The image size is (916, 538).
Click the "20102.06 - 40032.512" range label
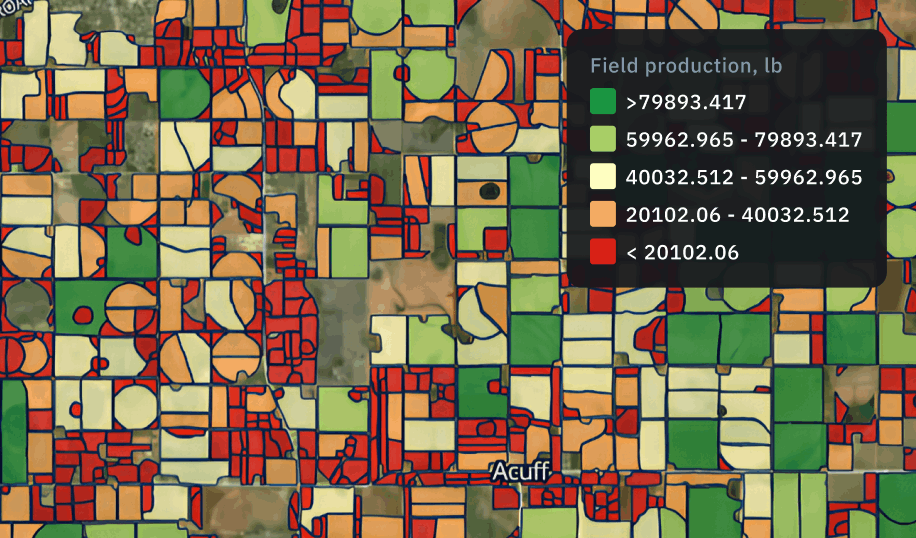(737, 214)
